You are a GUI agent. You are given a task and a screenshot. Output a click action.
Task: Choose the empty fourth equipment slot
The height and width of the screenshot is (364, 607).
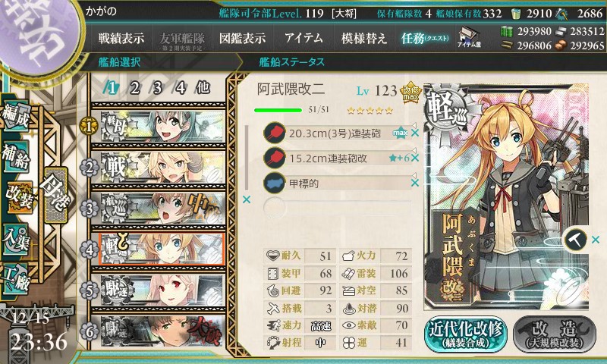click(x=337, y=207)
